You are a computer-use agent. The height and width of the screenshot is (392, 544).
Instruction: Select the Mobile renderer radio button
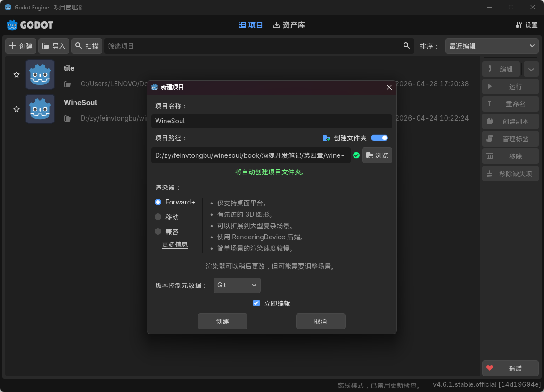tap(158, 217)
